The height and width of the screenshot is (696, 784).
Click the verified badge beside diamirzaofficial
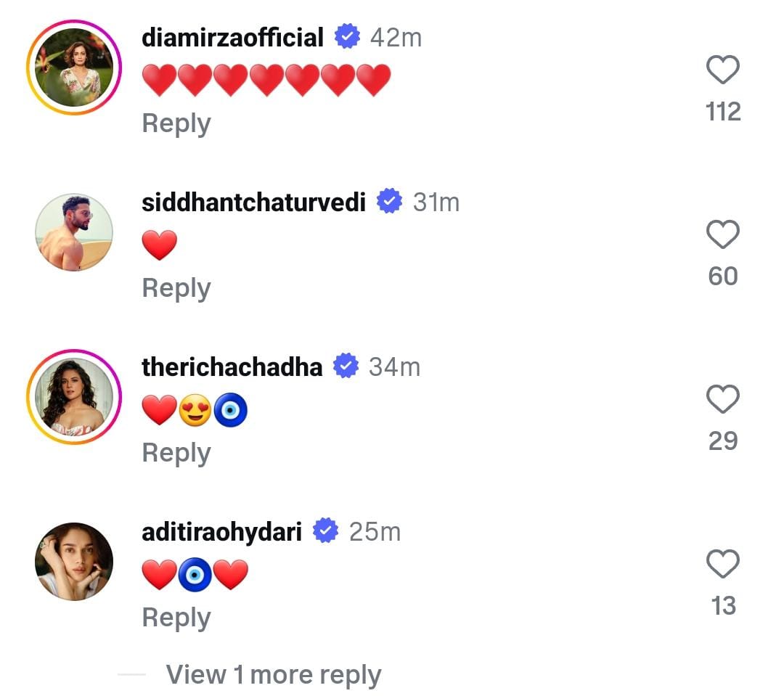pos(347,36)
